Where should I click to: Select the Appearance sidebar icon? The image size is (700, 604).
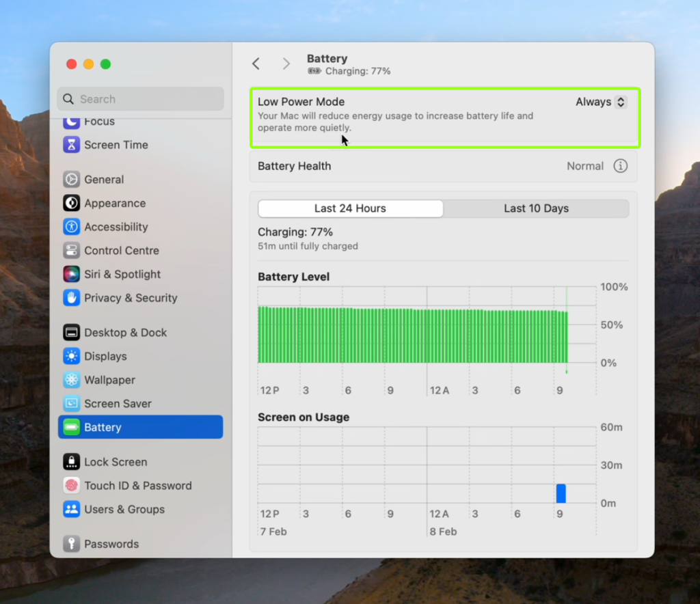coord(72,203)
